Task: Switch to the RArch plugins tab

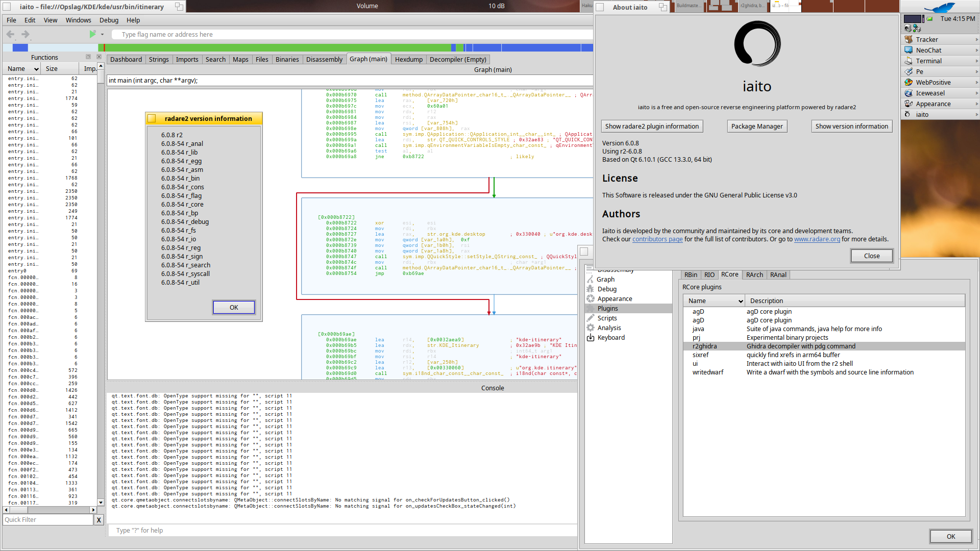Action: [754, 275]
